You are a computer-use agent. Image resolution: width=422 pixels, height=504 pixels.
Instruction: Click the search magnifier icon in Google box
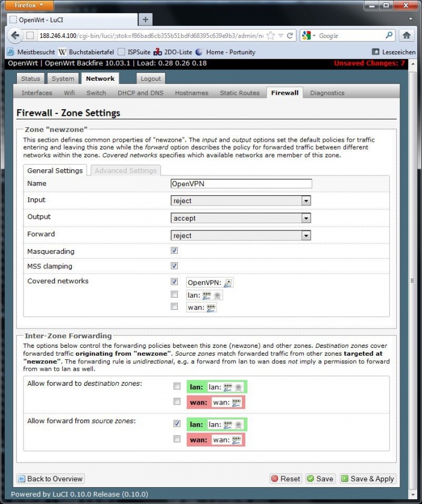click(x=389, y=36)
